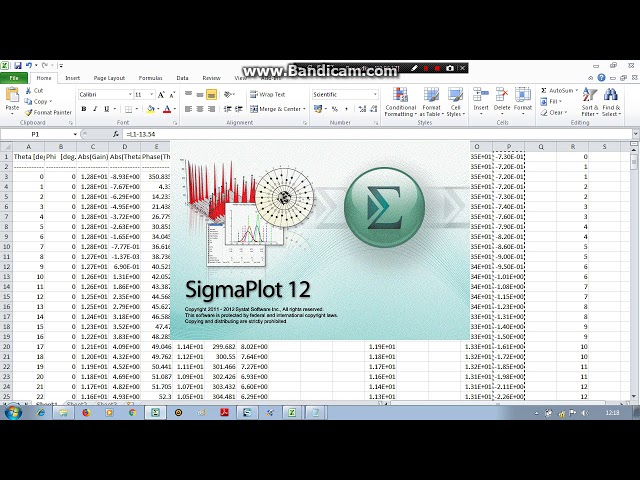Click Format as Table button
640x480 pixels.
tap(431, 102)
